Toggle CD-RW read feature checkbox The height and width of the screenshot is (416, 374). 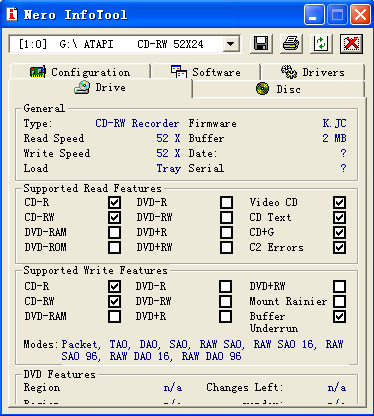click(114, 217)
